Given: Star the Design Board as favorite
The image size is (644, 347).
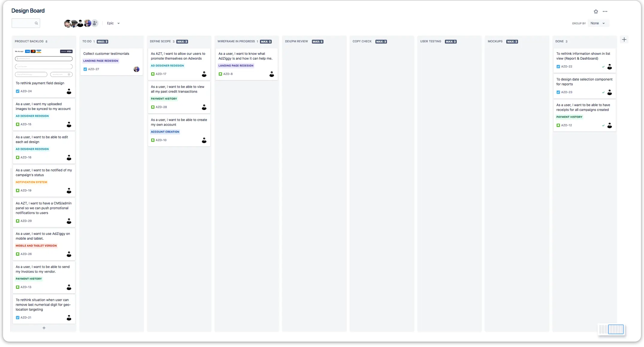Looking at the screenshot, I should tap(596, 11).
